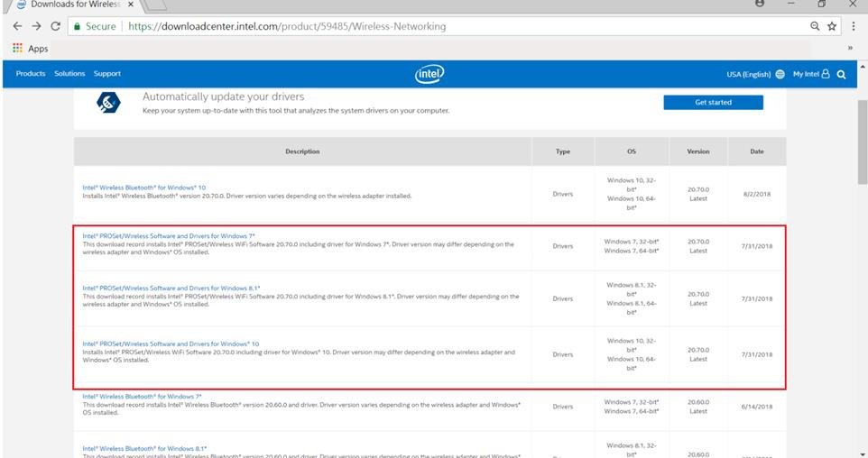Select USA (English) language option

(x=748, y=74)
